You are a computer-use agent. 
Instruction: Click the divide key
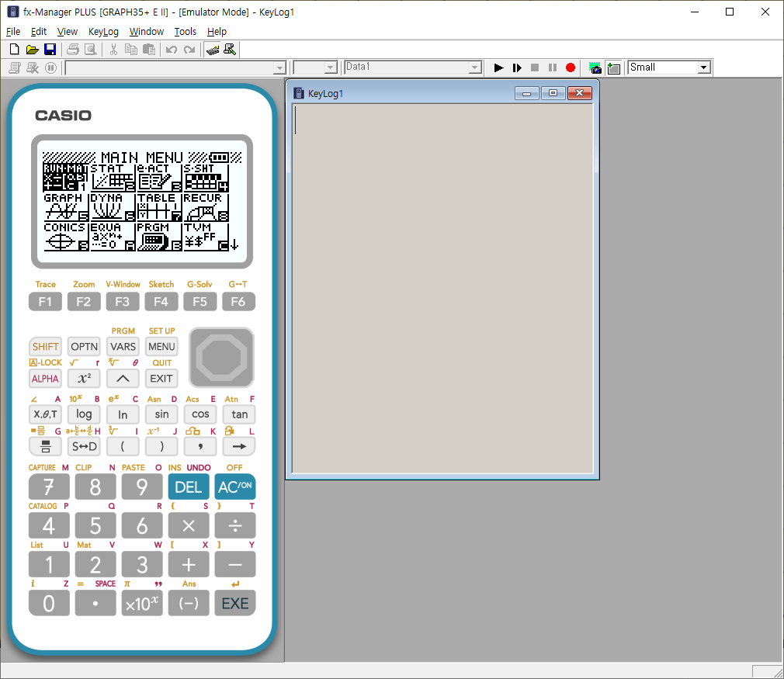tap(235, 525)
